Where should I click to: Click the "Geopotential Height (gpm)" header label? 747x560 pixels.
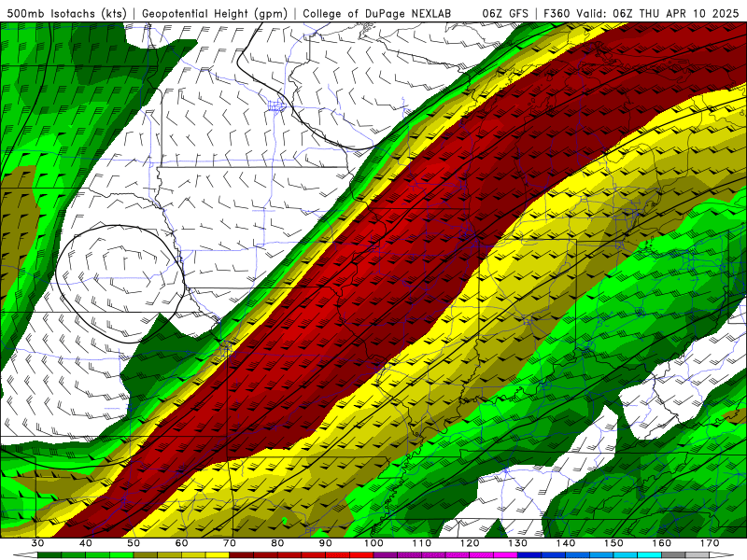215,13
